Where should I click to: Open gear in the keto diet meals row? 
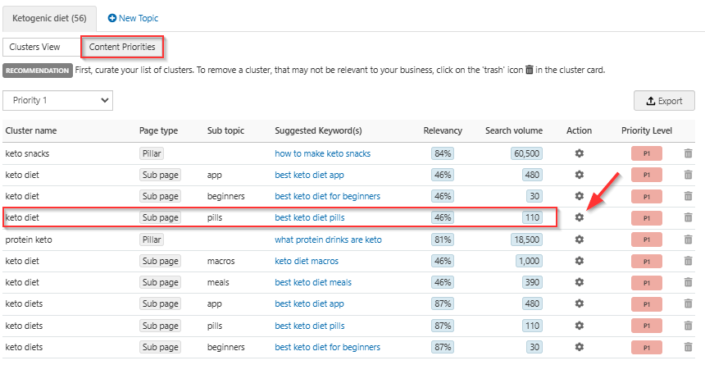point(579,282)
